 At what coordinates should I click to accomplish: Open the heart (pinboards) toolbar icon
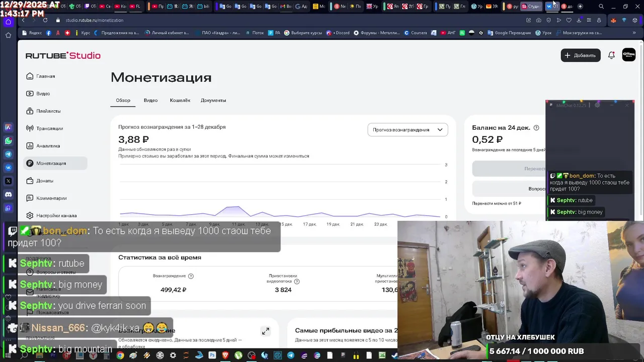click(569, 20)
